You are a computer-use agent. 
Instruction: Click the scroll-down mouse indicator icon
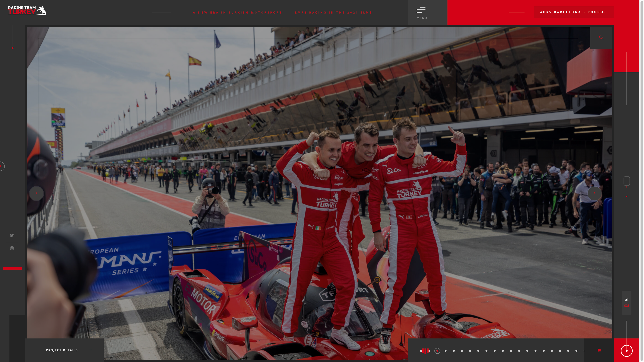pyautogui.click(x=627, y=181)
